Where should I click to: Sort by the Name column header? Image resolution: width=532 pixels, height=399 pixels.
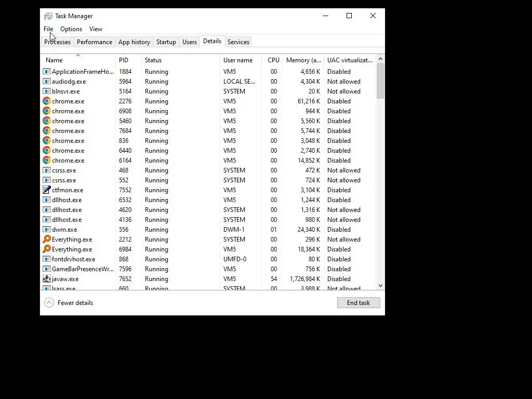click(78, 60)
